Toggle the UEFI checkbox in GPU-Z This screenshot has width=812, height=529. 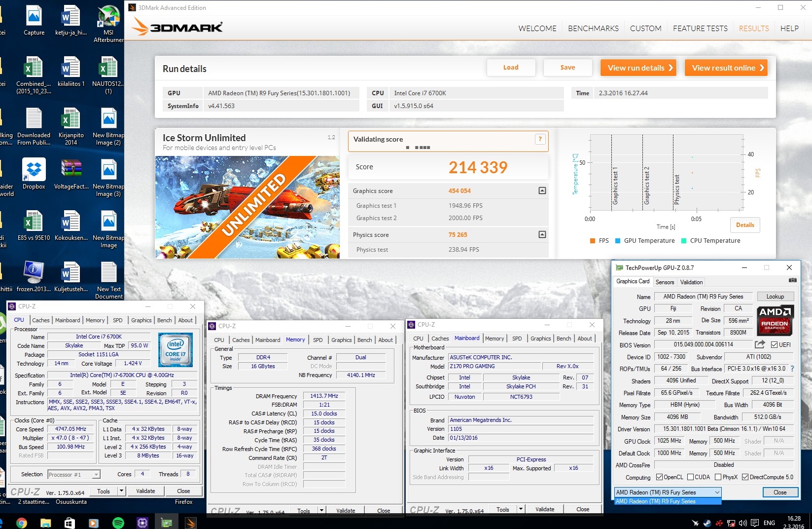tap(774, 345)
